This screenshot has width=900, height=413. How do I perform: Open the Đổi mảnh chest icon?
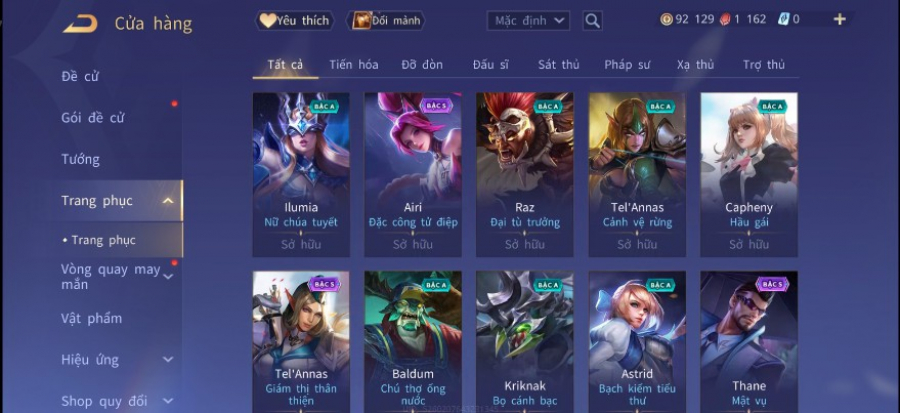click(x=361, y=21)
